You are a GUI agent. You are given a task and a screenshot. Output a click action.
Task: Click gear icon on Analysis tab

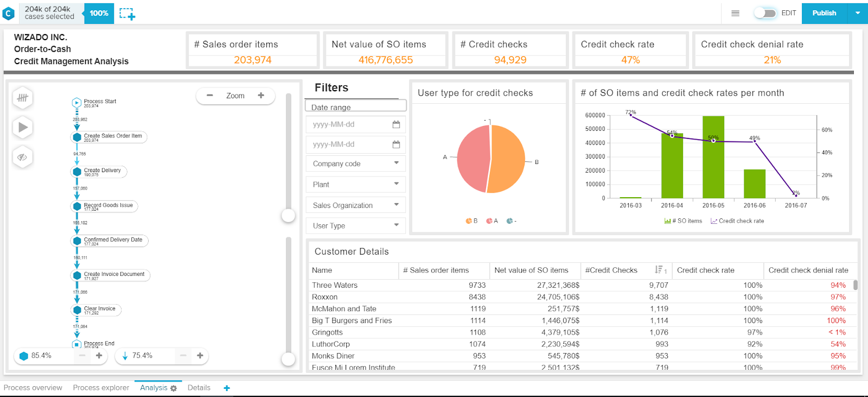[x=174, y=388]
